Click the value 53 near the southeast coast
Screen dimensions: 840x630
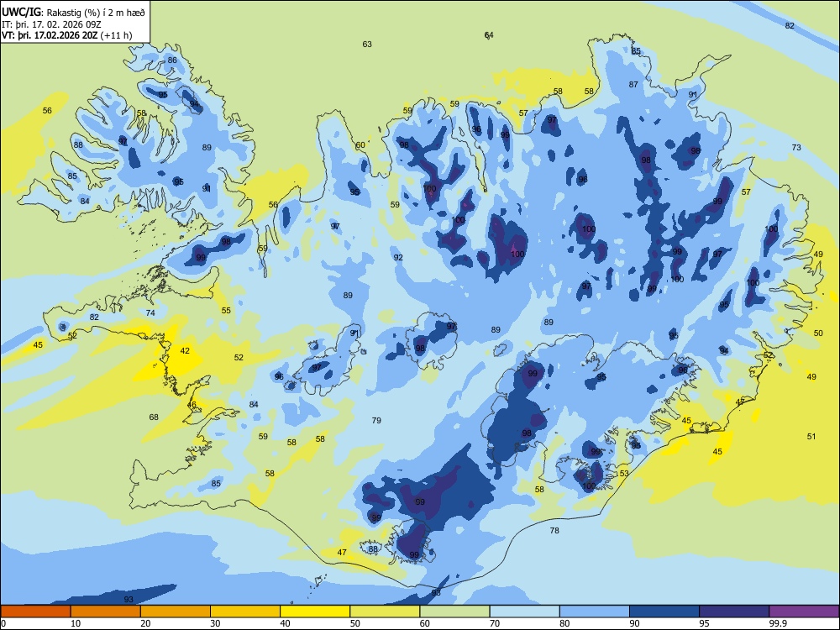pyautogui.click(x=624, y=474)
